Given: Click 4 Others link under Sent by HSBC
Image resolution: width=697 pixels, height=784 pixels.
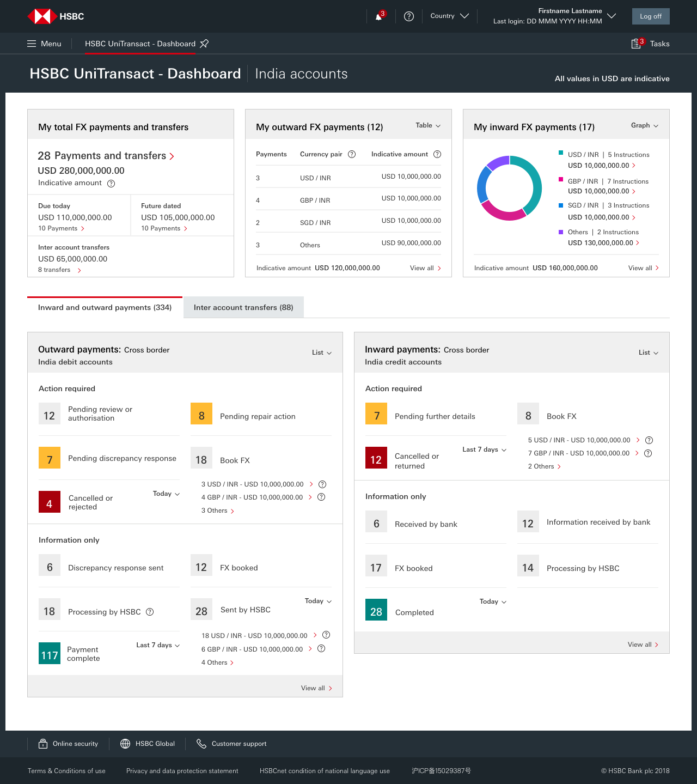Looking at the screenshot, I should coord(217,663).
